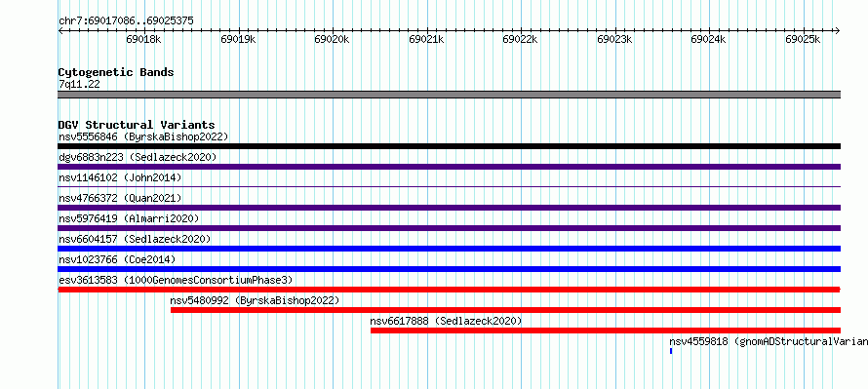The height and width of the screenshot is (389, 868).
Task: Click the 69025k ruler position
Action: 804,39
